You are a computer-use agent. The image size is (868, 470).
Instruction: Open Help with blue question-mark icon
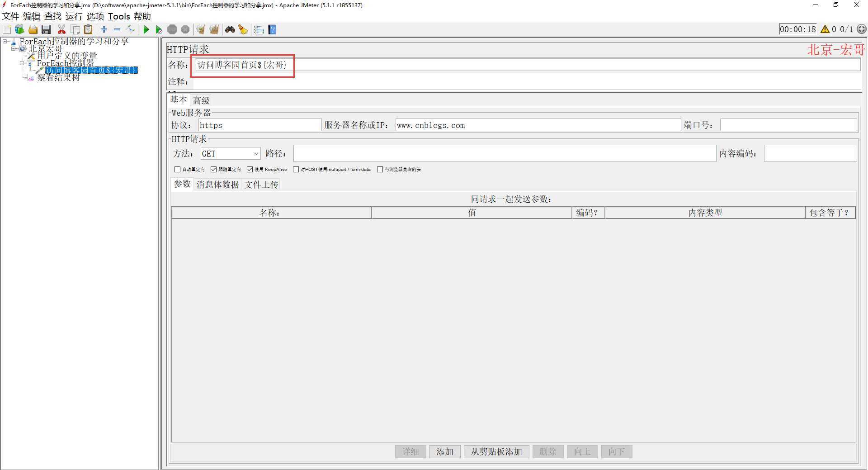coord(272,30)
